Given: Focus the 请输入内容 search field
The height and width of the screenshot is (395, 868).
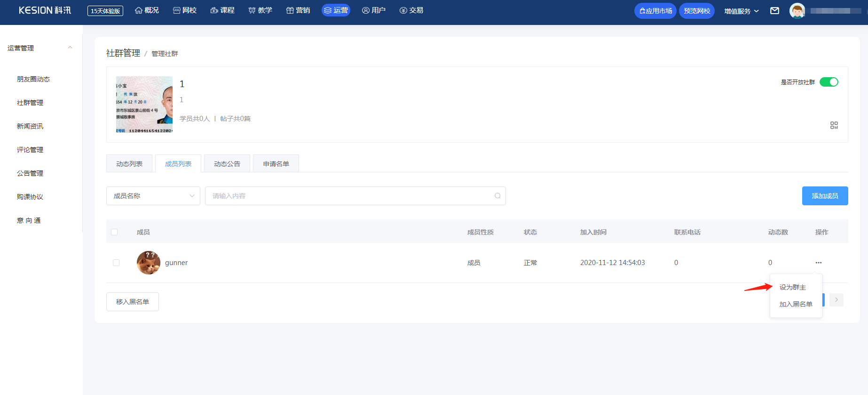Looking at the screenshot, I should pos(350,196).
